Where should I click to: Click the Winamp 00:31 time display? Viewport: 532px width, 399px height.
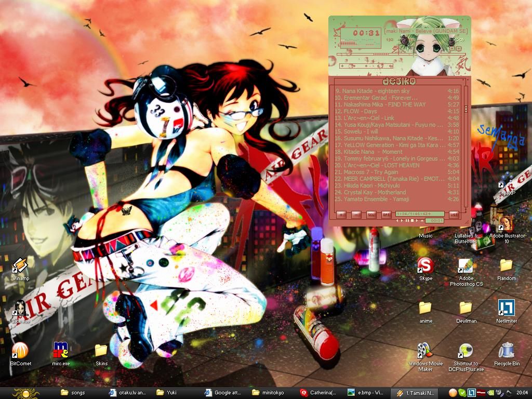366,33
